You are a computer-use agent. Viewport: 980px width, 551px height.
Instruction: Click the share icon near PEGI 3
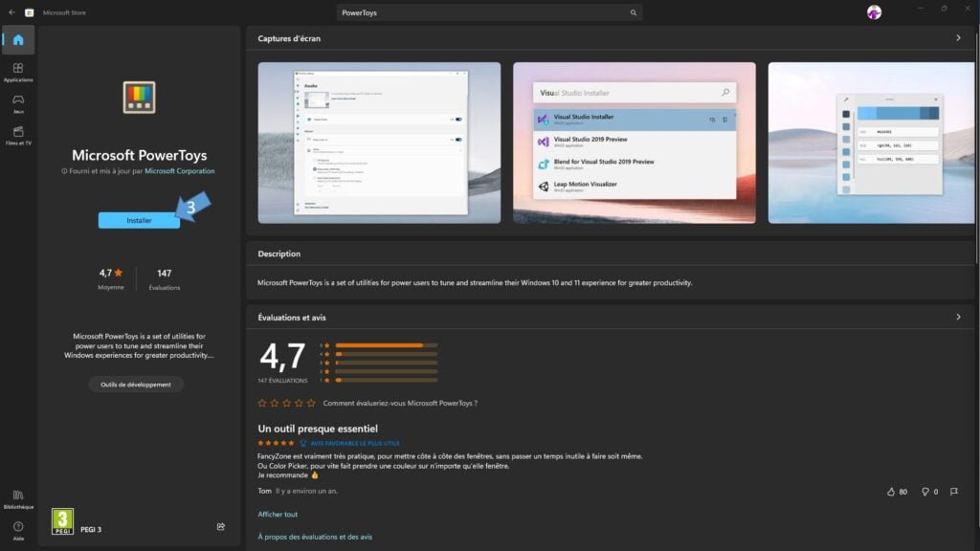pyautogui.click(x=221, y=527)
